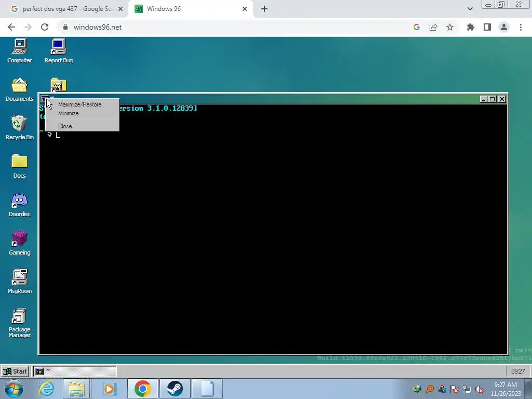Click the Windows 96 Start button
532x399 pixels.
[15, 371]
